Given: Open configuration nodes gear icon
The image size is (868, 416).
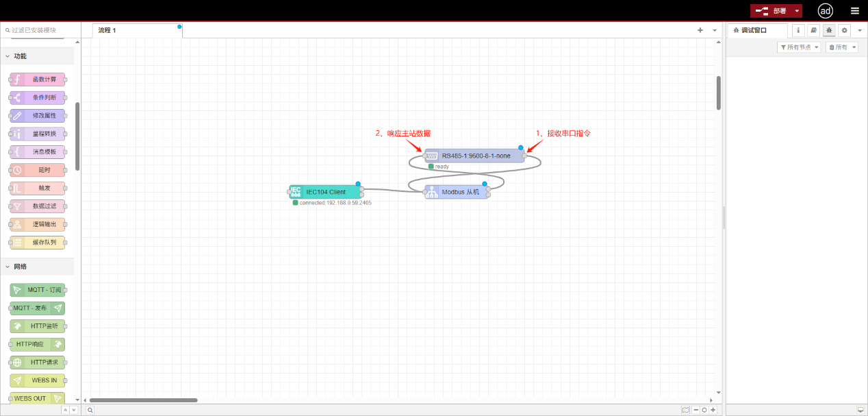Looking at the screenshot, I should (x=844, y=30).
